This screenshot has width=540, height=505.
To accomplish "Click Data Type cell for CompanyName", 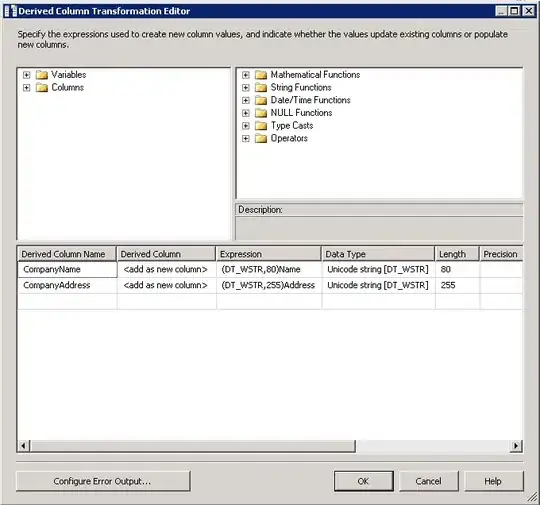I will click(378, 269).
